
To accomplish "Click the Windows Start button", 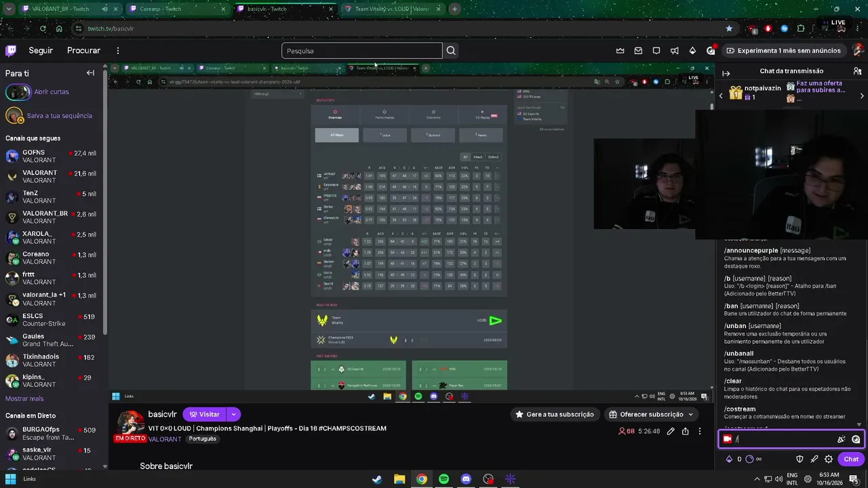I will tap(11, 479).
